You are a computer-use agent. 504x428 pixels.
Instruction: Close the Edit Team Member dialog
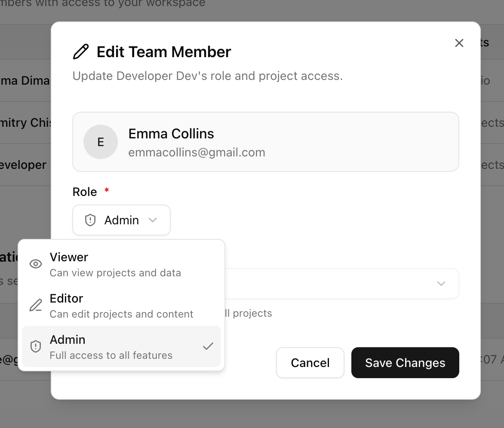[x=459, y=43]
